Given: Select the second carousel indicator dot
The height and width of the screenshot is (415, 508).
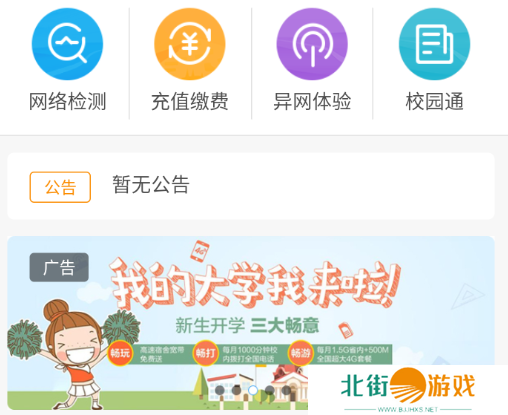Looking at the screenshot, I should pos(236,390).
